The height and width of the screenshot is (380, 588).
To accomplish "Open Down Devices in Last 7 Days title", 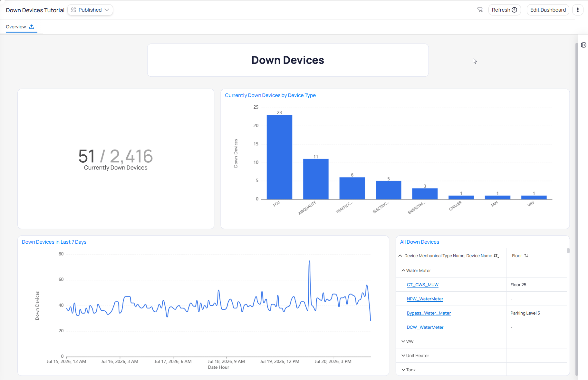I will pyautogui.click(x=54, y=242).
